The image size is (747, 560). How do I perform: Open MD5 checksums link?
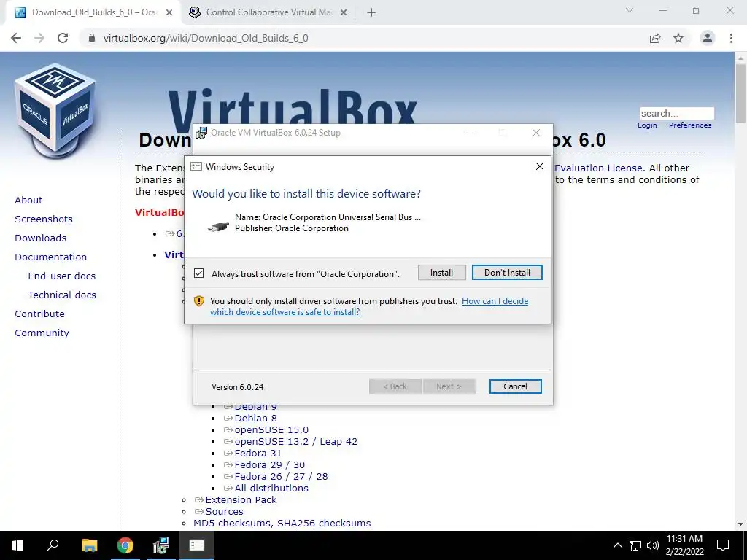[x=232, y=524]
